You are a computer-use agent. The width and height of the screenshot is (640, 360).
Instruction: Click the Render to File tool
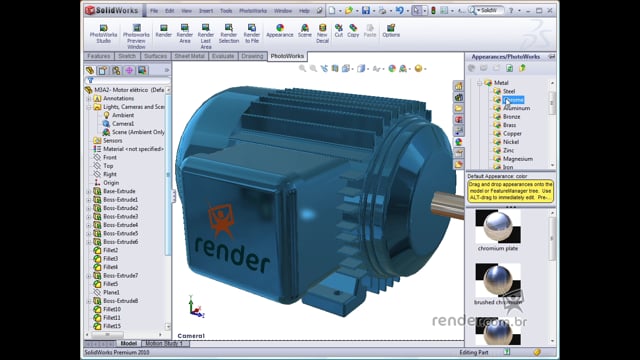252,33
